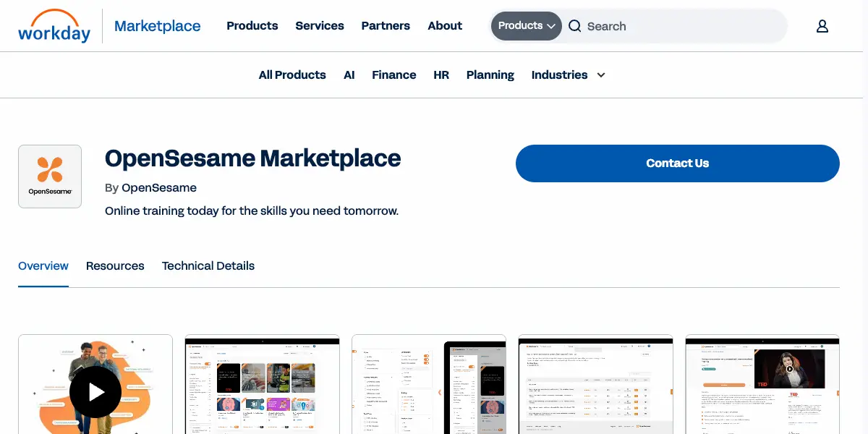
Task: Open the TED video course screenshot thumbnail
Action: click(x=762, y=384)
